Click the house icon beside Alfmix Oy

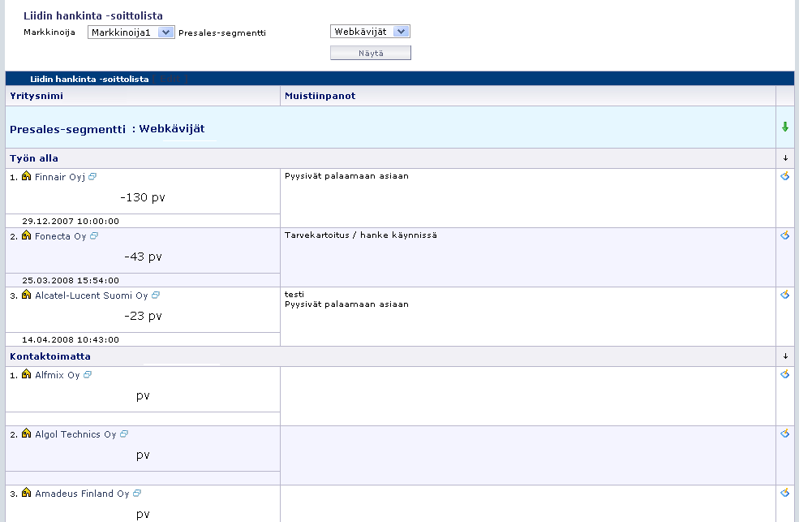coord(27,373)
